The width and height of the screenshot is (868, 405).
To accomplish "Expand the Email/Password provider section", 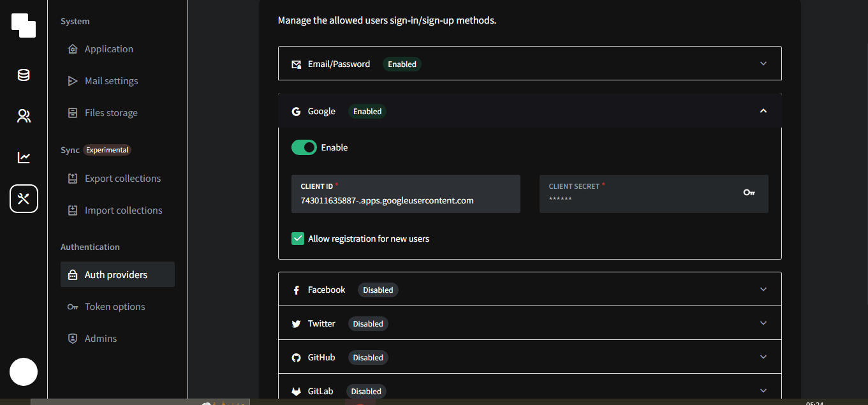I will point(530,63).
